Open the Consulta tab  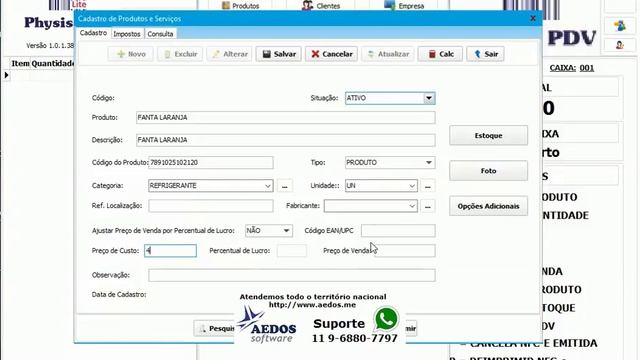160,34
